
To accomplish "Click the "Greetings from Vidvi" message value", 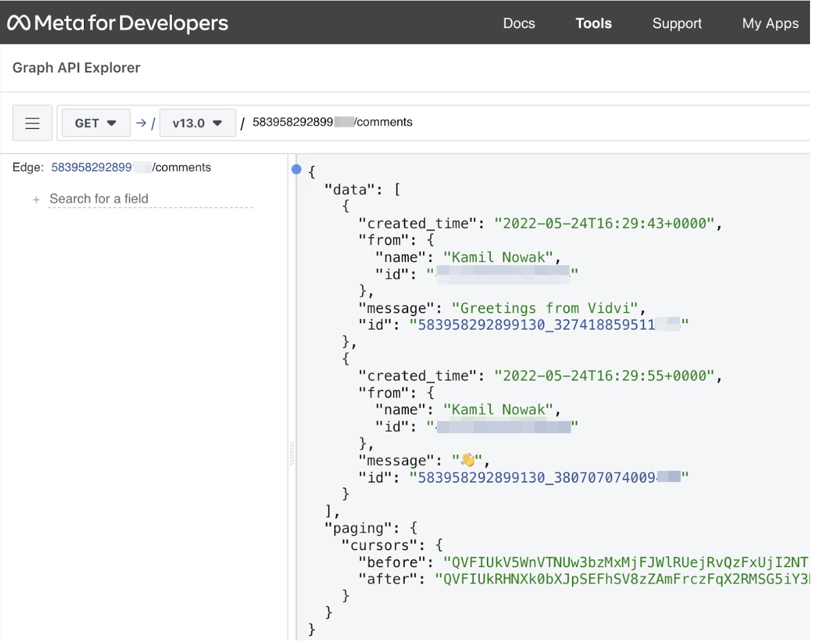I will pyautogui.click(x=545, y=308).
